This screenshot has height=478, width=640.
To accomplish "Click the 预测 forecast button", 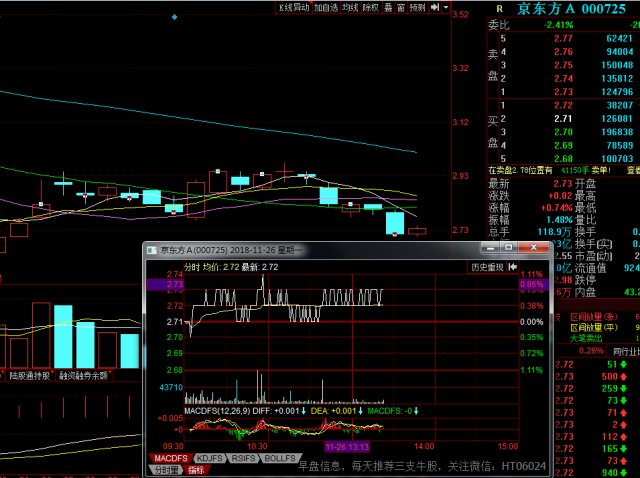I will coord(417,7).
